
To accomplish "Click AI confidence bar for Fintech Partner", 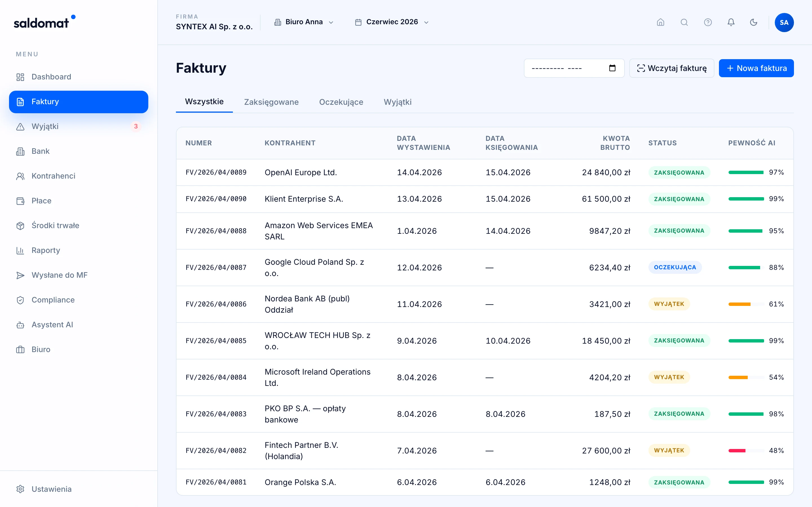I will (x=746, y=451).
